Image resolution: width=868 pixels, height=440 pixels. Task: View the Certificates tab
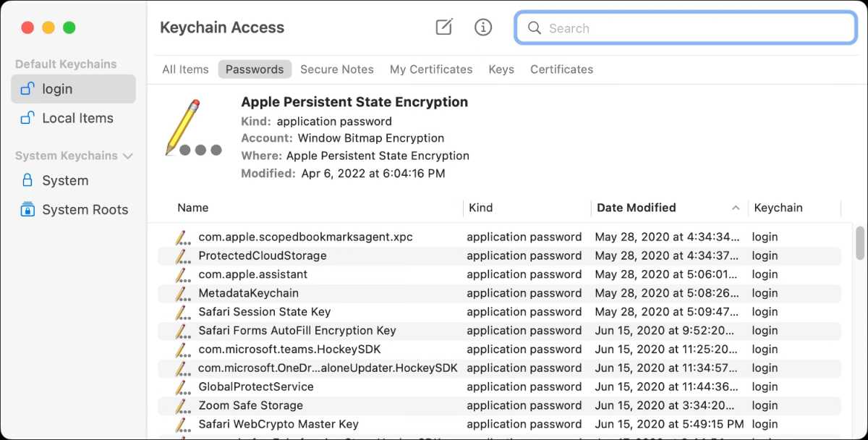tap(561, 69)
